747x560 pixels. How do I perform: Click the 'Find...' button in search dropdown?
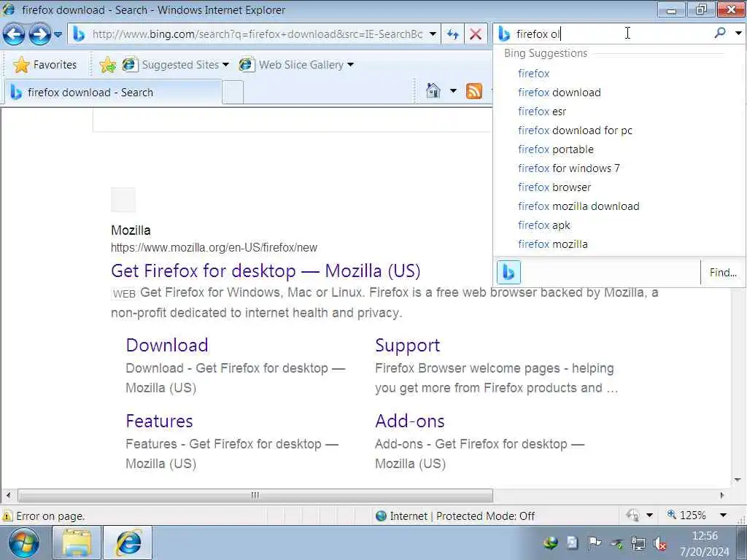click(x=723, y=273)
